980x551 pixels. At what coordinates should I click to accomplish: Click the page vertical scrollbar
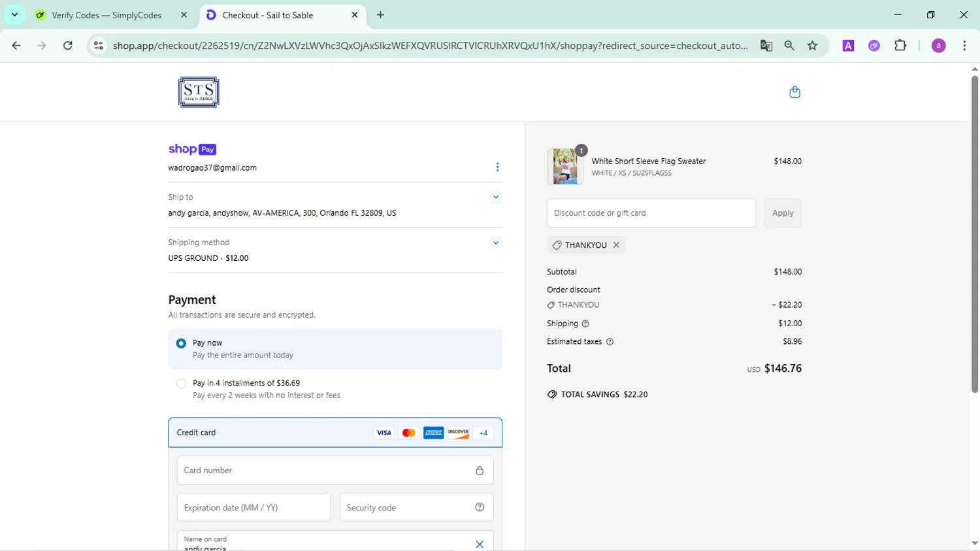[974, 234]
